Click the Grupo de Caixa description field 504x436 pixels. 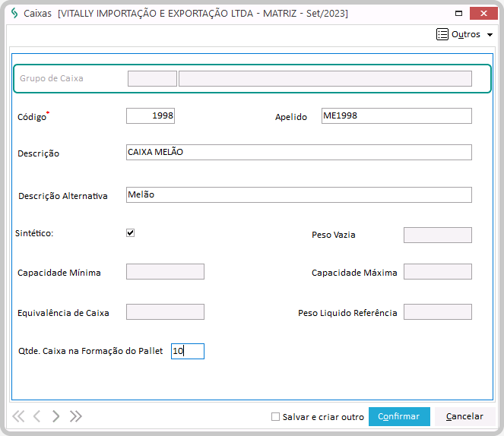[x=325, y=79]
